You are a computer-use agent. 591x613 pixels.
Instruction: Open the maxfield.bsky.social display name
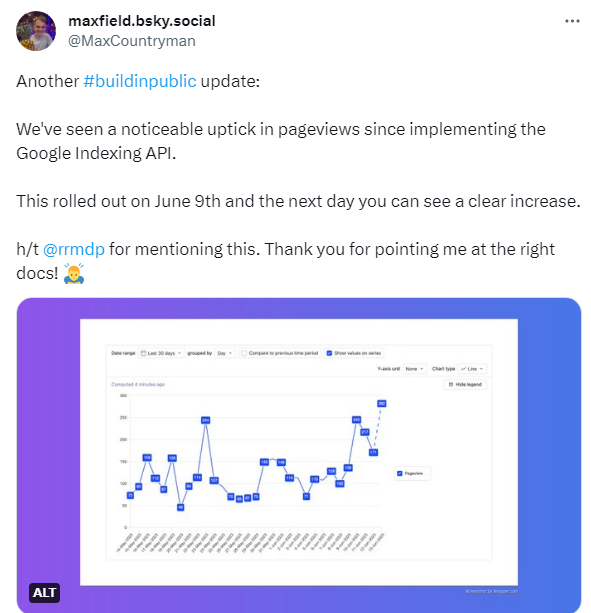coord(142,21)
